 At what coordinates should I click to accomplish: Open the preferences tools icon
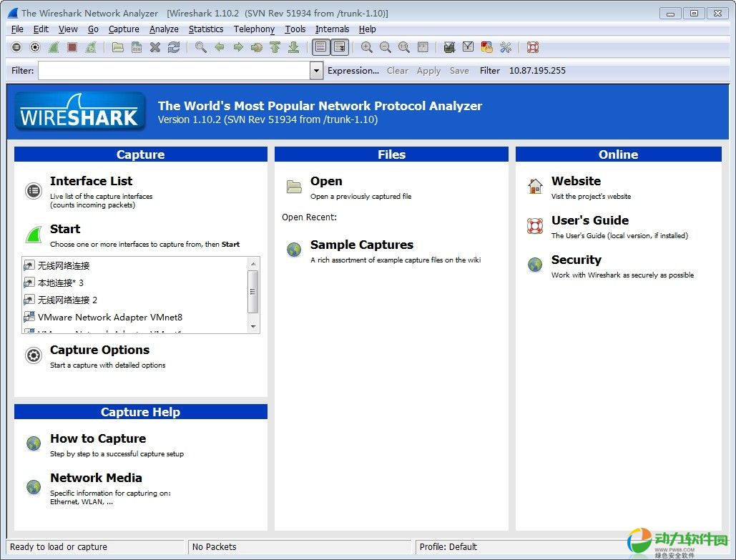coord(506,48)
